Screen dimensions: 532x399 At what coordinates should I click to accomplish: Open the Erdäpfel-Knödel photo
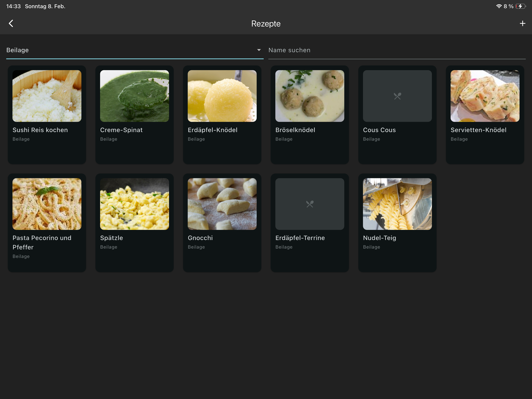pos(222,96)
